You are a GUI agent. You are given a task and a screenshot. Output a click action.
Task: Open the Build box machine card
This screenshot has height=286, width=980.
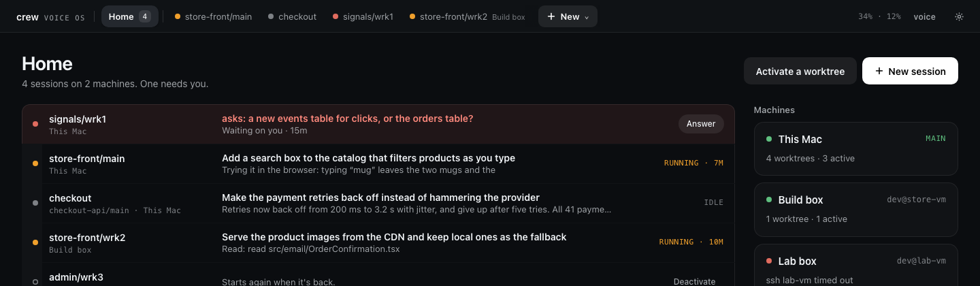pyautogui.click(x=856, y=210)
